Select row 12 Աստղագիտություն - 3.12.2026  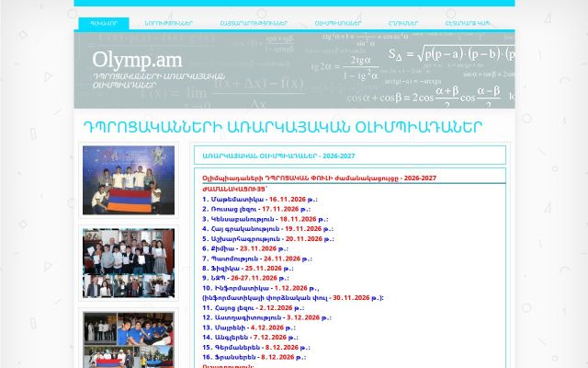266,317
